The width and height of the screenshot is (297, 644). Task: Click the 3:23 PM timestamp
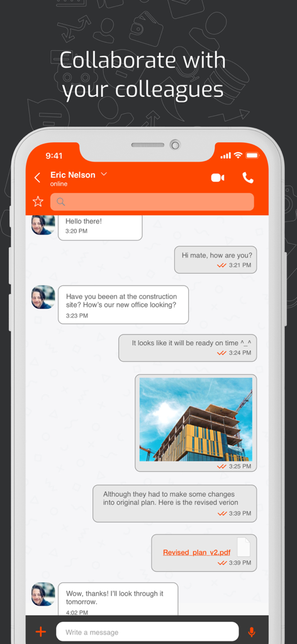(77, 316)
